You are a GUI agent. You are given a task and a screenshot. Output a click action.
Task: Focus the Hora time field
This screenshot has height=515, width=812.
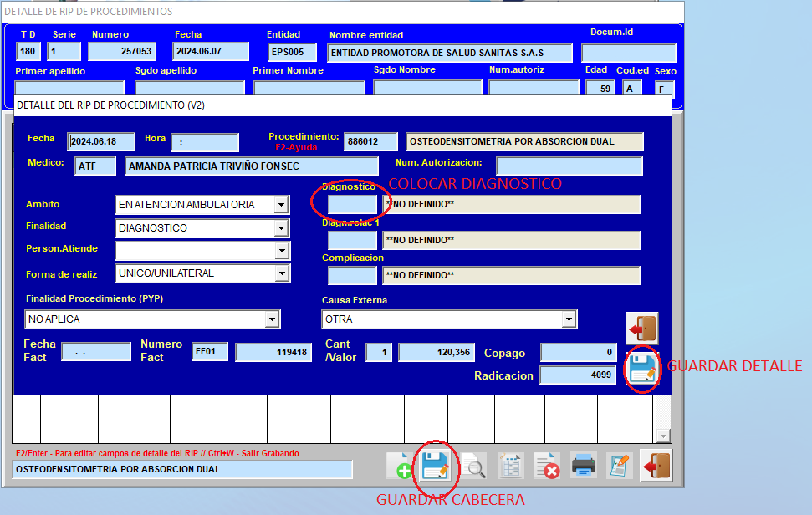tap(205, 142)
